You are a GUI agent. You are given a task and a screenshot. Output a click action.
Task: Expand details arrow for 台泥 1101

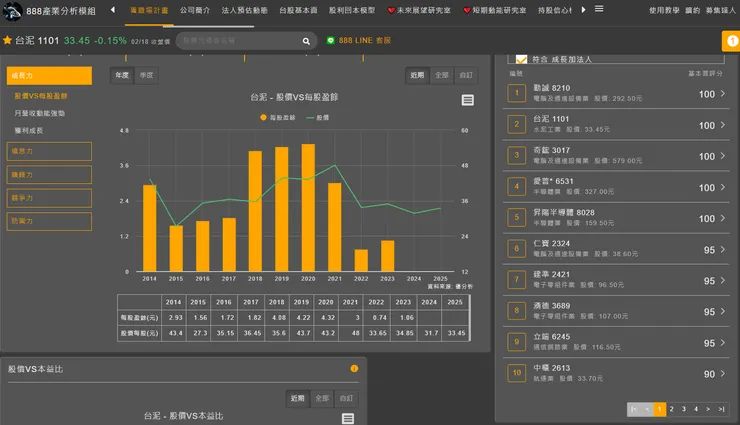pos(723,125)
